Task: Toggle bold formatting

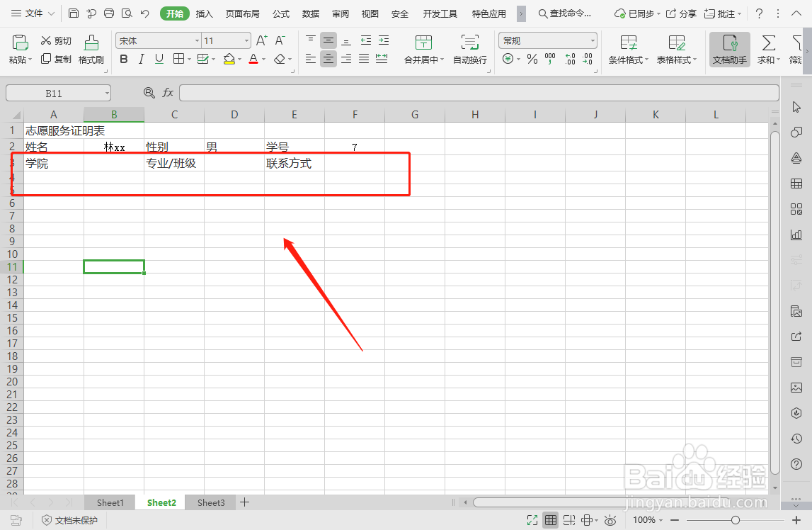Action: coord(123,59)
